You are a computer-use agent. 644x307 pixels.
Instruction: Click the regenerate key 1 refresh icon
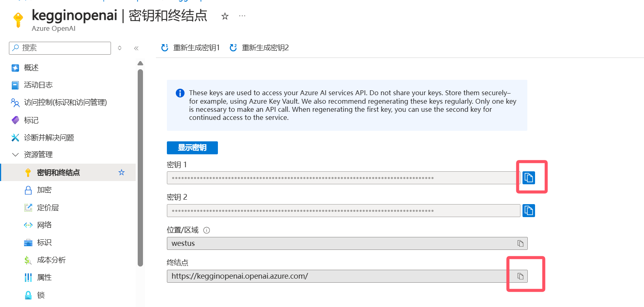(164, 48)
